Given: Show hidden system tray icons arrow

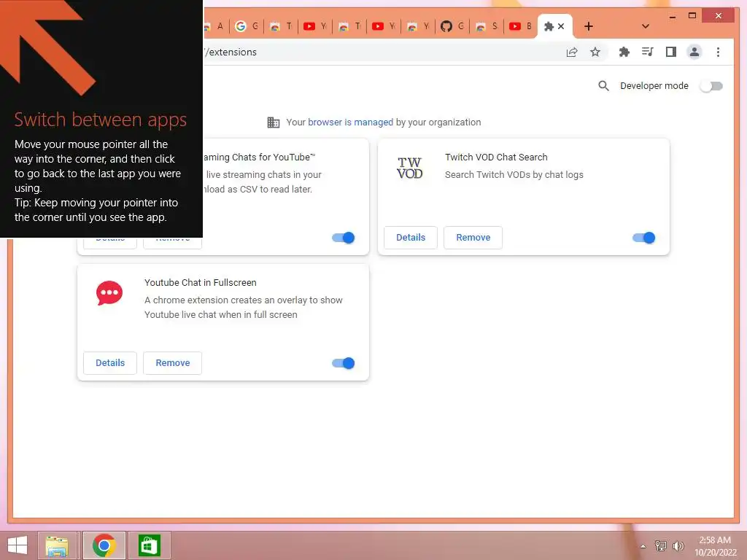Looking at the screenshot, I should 643,546.
